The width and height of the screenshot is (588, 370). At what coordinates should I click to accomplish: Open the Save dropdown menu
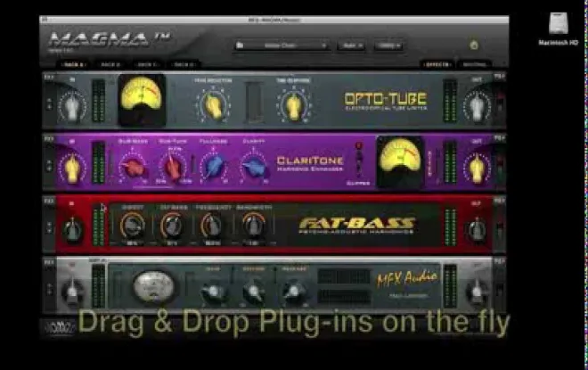[351, 45]
